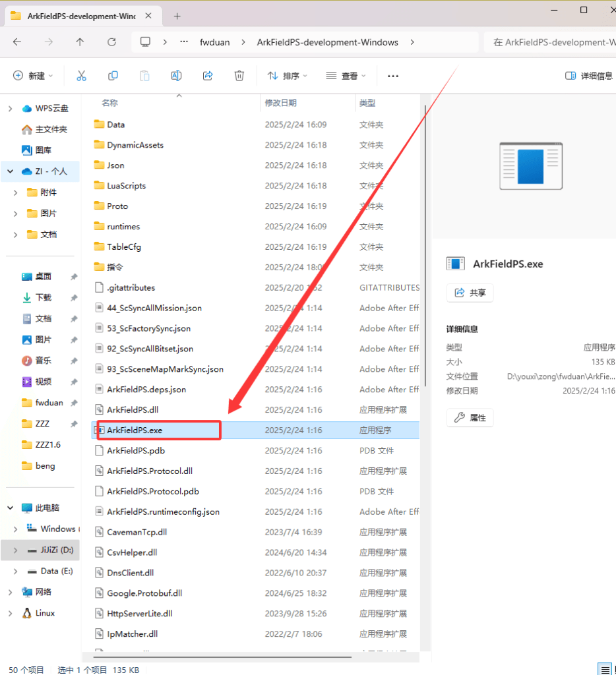Image resolution: width=616 pixels, height=675 pixels.
Task: Expand the 此电脑 tree node
Action: point(11,508)
